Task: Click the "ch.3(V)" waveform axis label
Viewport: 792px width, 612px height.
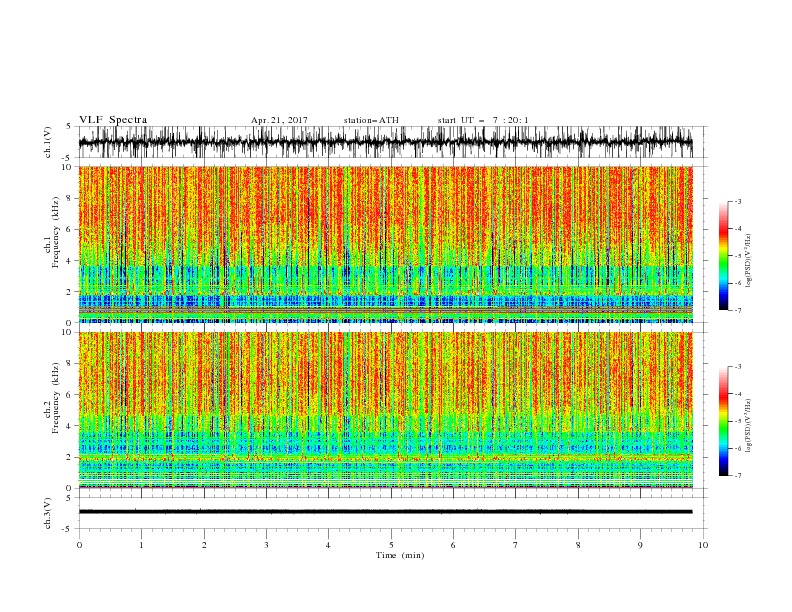Action: coord(48,513)
